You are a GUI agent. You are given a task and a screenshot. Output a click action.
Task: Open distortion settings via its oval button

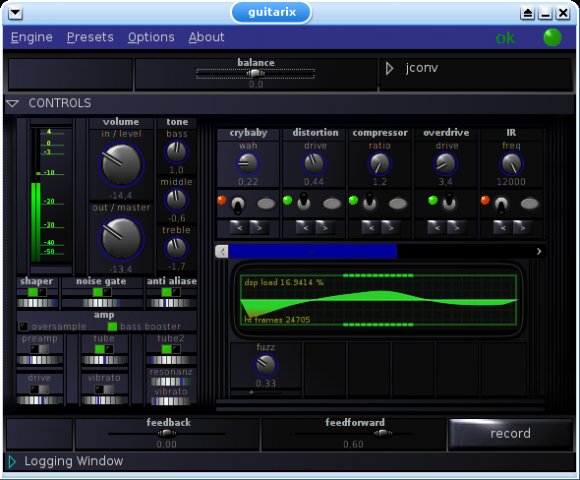(x=332, y=204)
